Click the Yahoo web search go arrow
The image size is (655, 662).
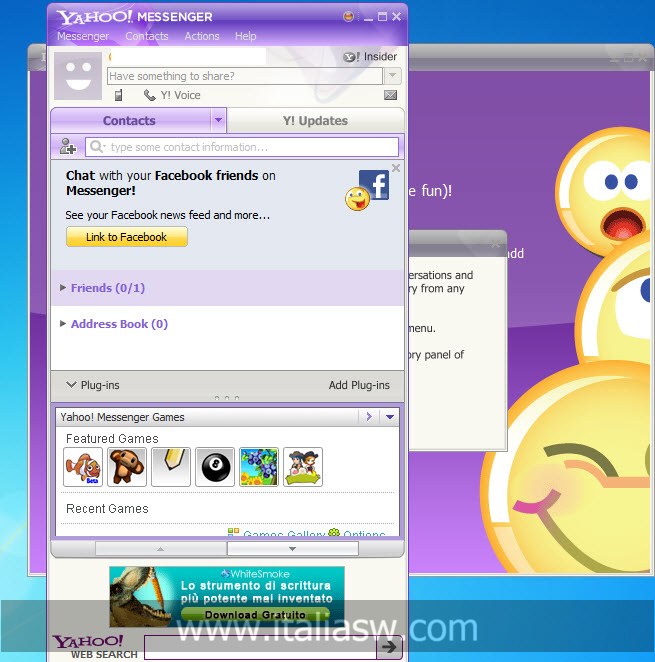coord(389,647)
